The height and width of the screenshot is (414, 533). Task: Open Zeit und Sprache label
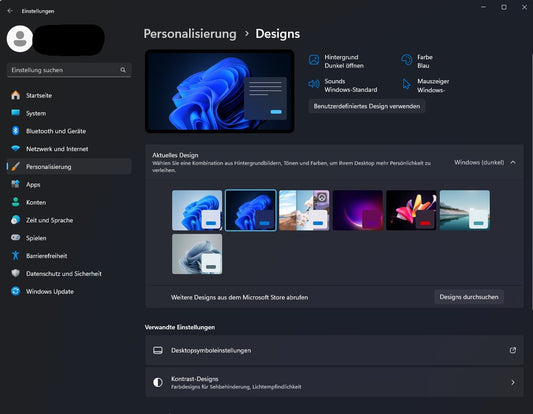[x=50, y=220]
